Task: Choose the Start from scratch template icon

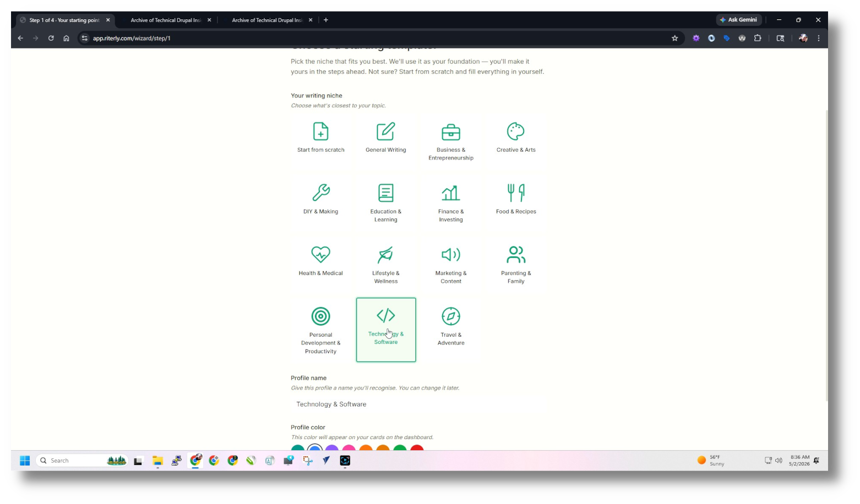Action: click(x=321, y=132)
